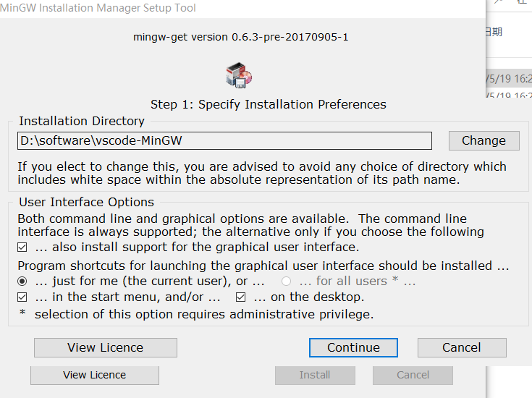Choose the 'for all users' radio option
Screen dimensions: 532x398
click(287, 281)
